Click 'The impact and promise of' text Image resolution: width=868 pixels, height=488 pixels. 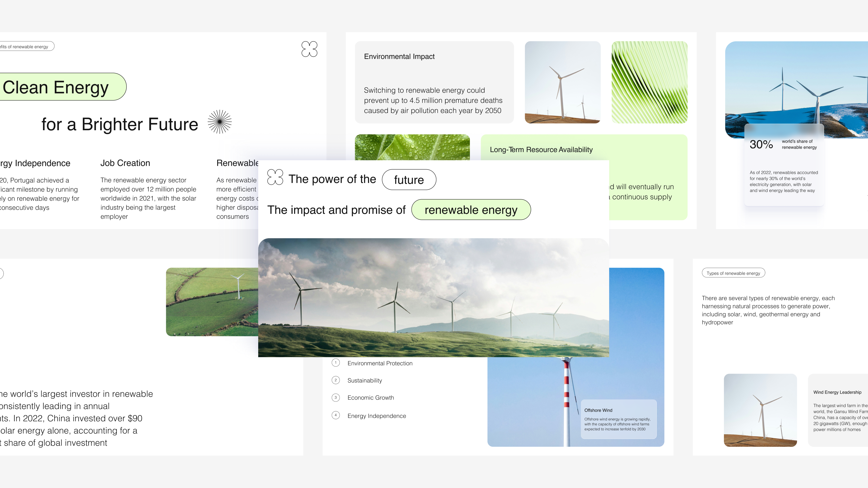click(x=336, y=210)
